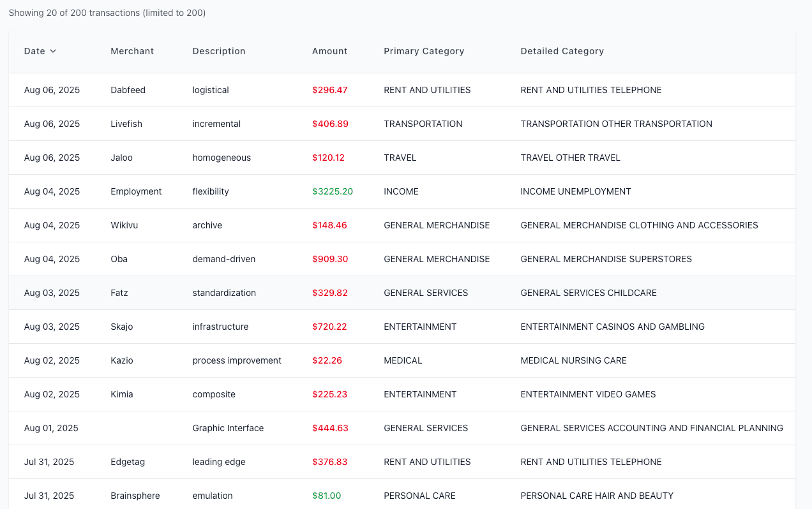Sort by the Date column header
The width and height of the screenshot is (812, 509).
tap(34, 51)
